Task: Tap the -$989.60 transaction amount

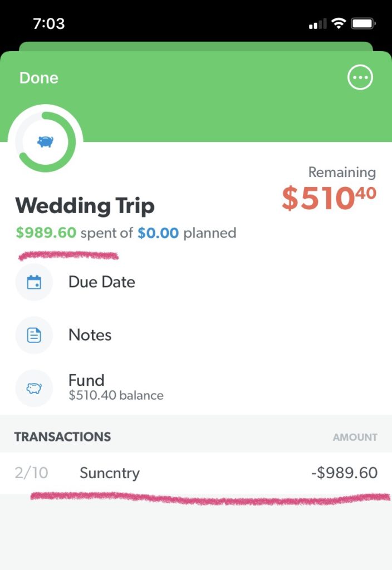Action: (344, 473)
